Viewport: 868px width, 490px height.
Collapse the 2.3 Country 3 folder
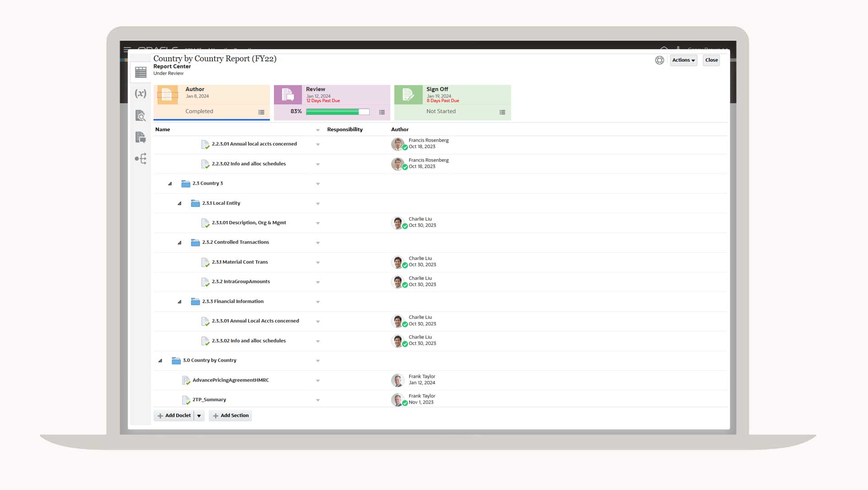(x=170, y=184)
